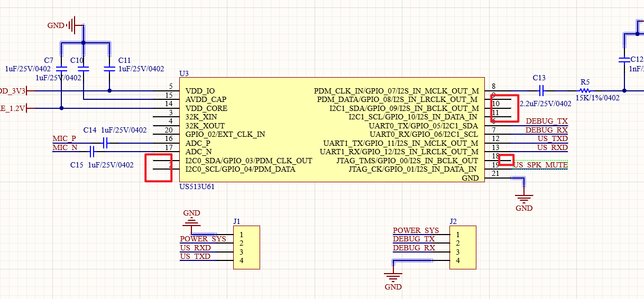Click the J2 connector body

point(463,247)
